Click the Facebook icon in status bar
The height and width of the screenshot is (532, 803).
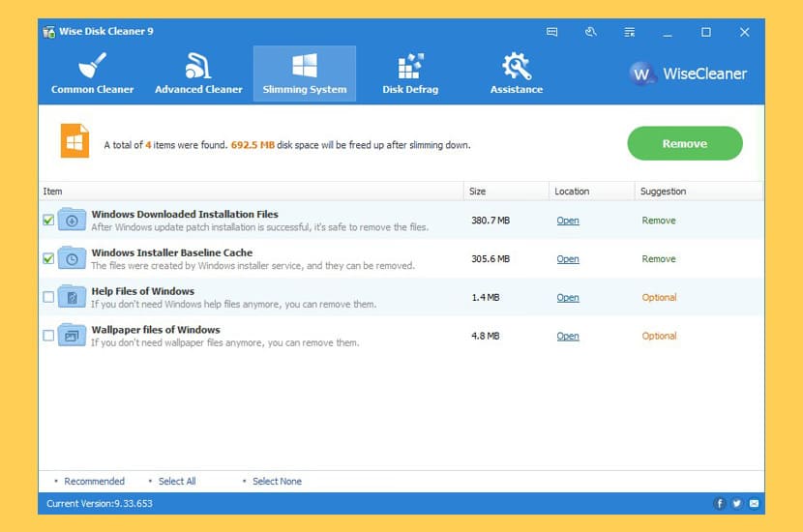[720, 504]
